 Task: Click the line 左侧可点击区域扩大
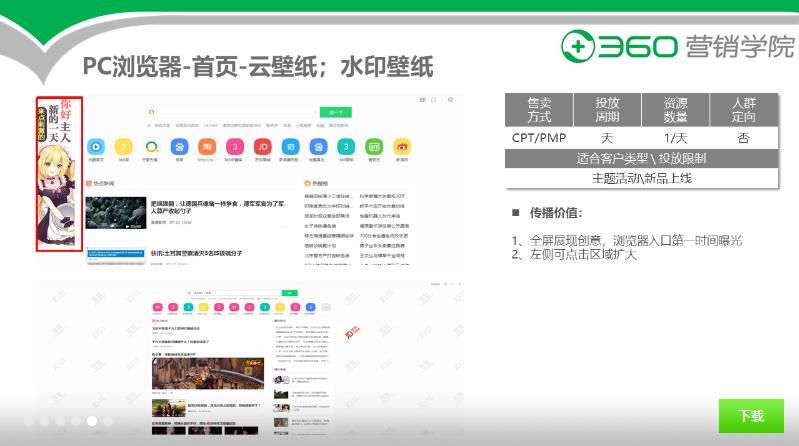pos(583,254)
